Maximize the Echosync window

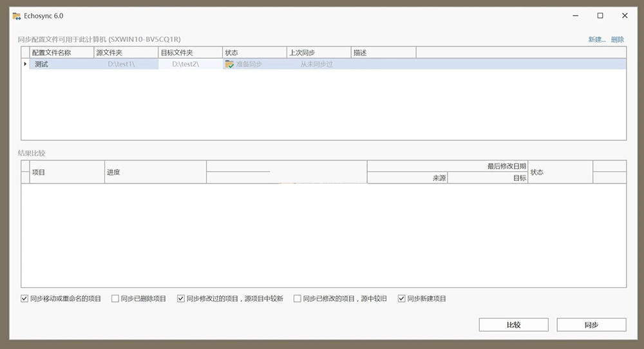click(x=600, y=15)
